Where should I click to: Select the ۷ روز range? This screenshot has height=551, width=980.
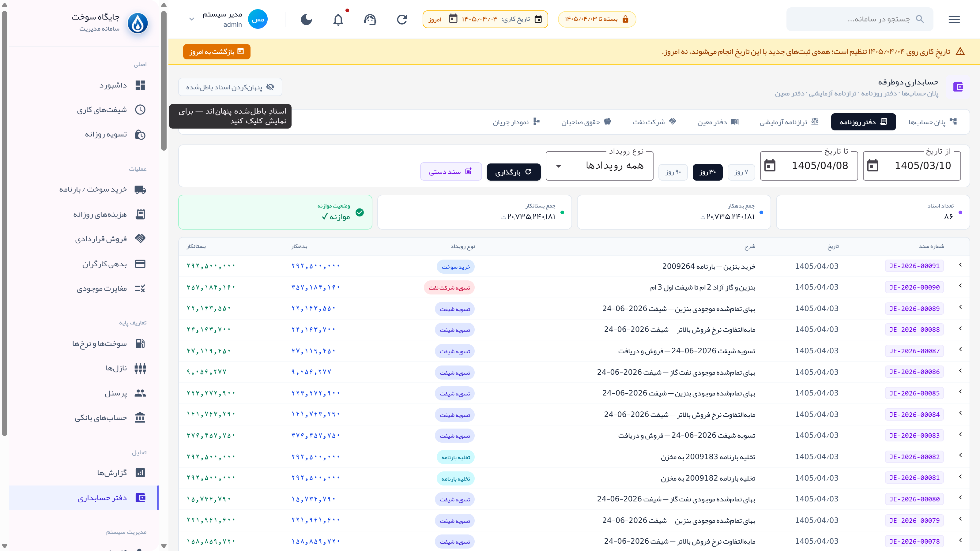[x=741, y=172]
